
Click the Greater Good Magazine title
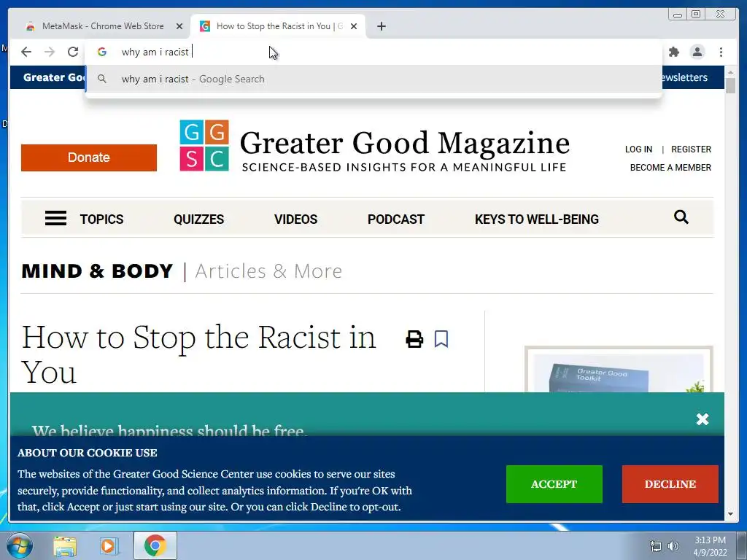[404, 143]
